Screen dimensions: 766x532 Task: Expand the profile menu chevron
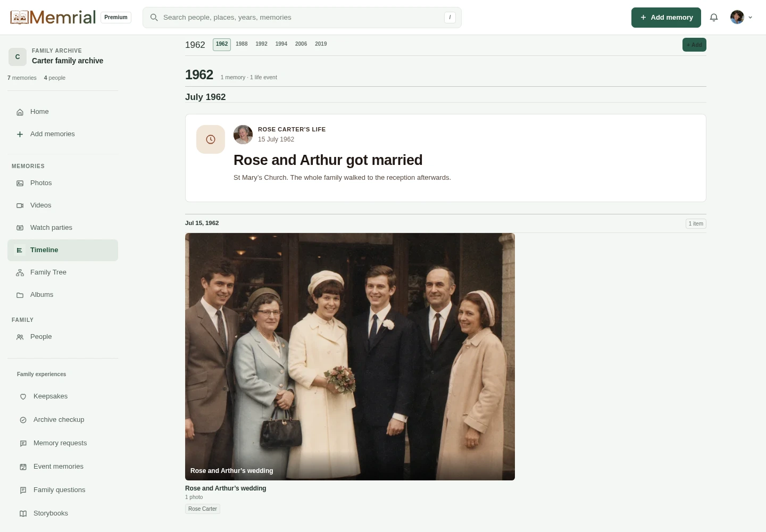coord(750,18)
